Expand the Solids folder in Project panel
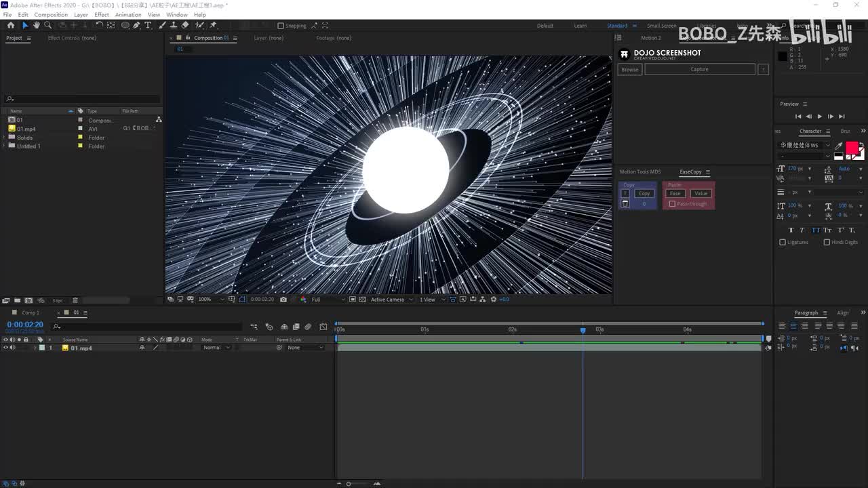868x488 pixels. 4,138
